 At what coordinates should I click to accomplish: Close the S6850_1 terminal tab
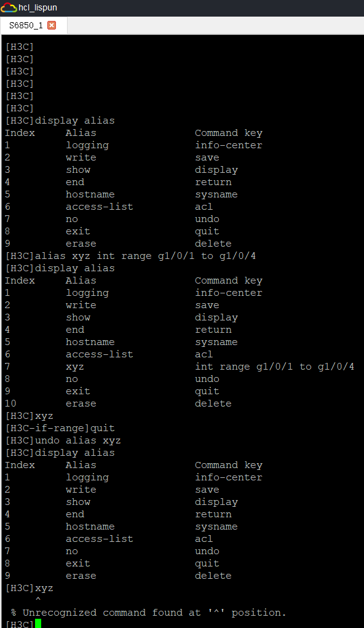tap(51, 26)
